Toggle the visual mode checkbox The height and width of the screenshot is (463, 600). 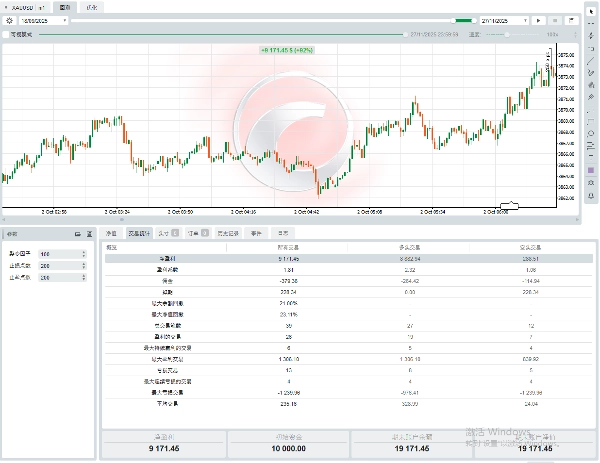(x=5, y=34)
